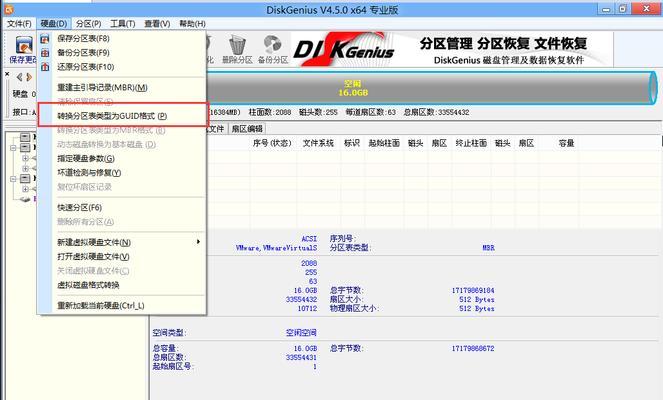Click the 17179869184 total bytes value
Image resolution: width=663 pixels, height=400 pixels.
pos(473,290)
